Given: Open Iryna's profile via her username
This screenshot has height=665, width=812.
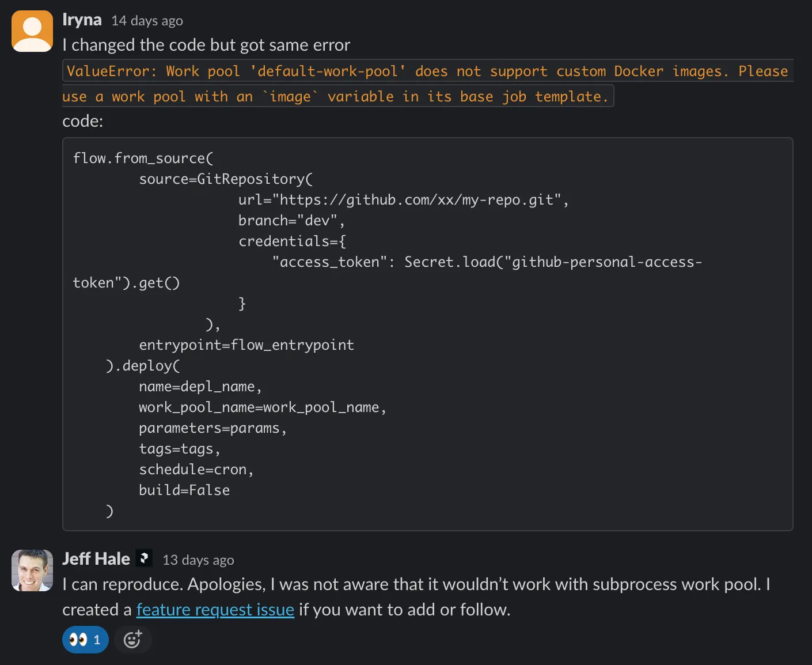Looking at the screenshot, I should pyautogui.click(x=82, y=20).
